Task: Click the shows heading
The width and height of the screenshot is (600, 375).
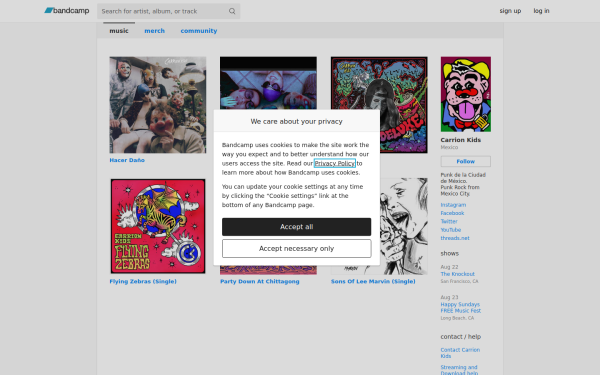Action: click(449, 253)
